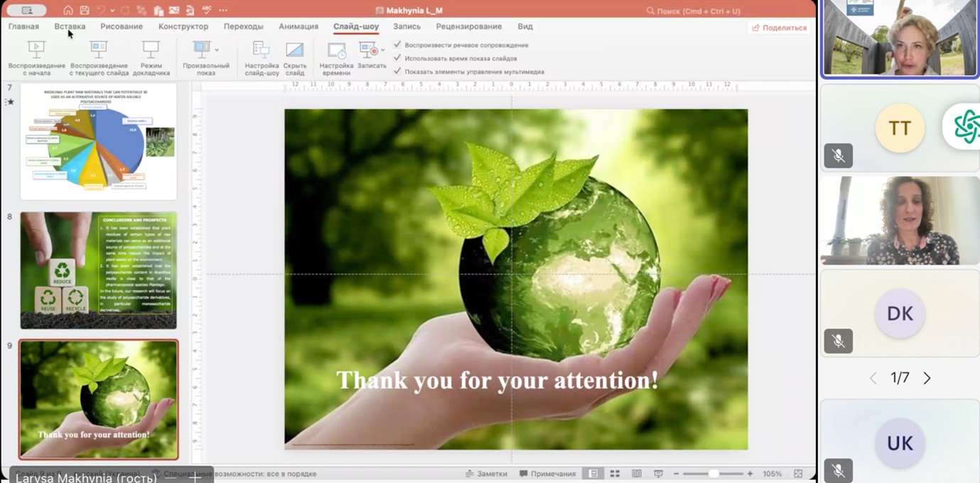Click Настройка слайд-шоу icon
This screenshot has width=980, height=483.
tap(262, 50)
